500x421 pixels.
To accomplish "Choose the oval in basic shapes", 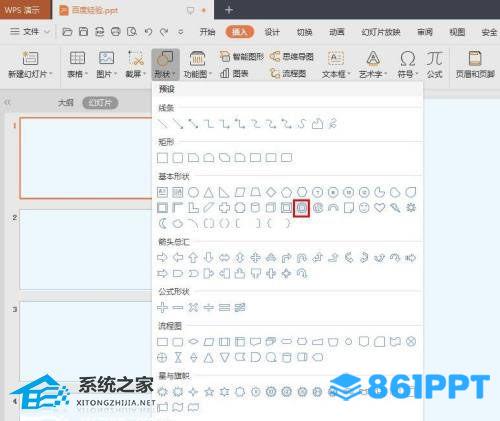I will point(193,192).
